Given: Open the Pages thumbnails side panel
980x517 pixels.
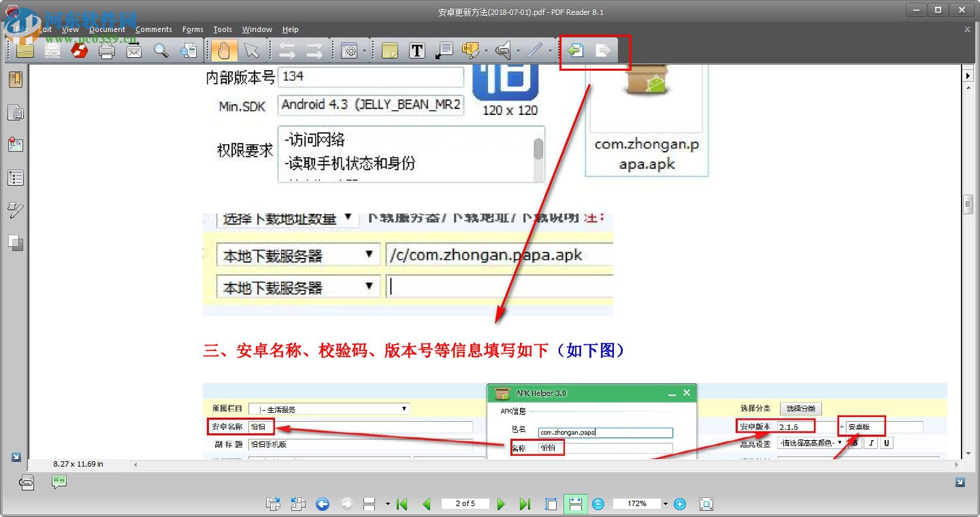Looking at the screenshot, I should pyautogui.click(x=15, y=112).
